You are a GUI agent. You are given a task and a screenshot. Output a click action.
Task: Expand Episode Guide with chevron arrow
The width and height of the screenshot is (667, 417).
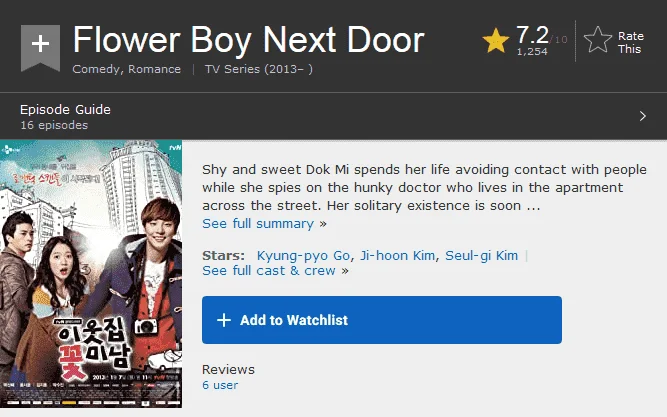[x=643, y=116]
